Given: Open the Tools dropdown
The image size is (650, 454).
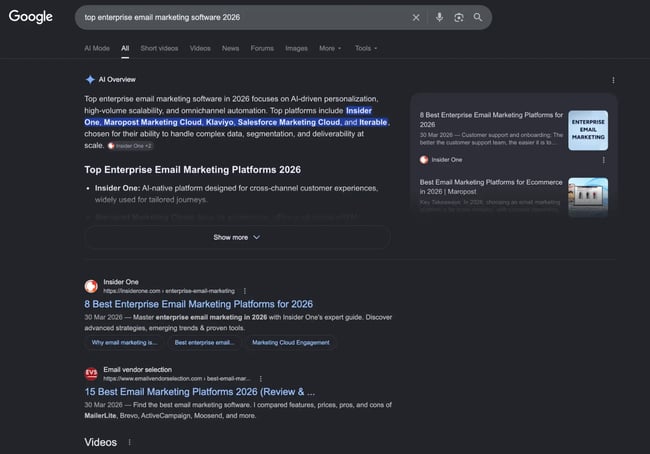Looking at the screenshot, I should pos(366,49).
